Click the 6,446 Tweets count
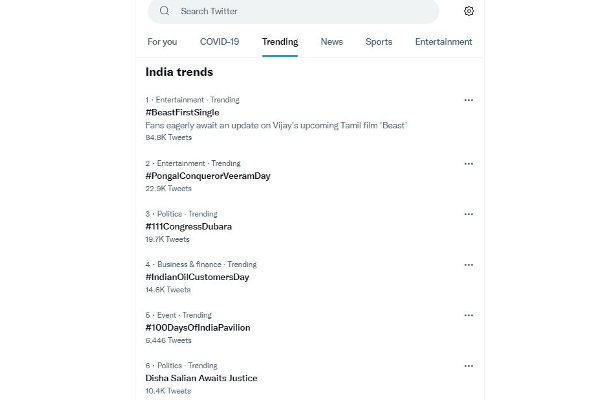The width and height of the screenshot is (600, 400). [168, 340]
